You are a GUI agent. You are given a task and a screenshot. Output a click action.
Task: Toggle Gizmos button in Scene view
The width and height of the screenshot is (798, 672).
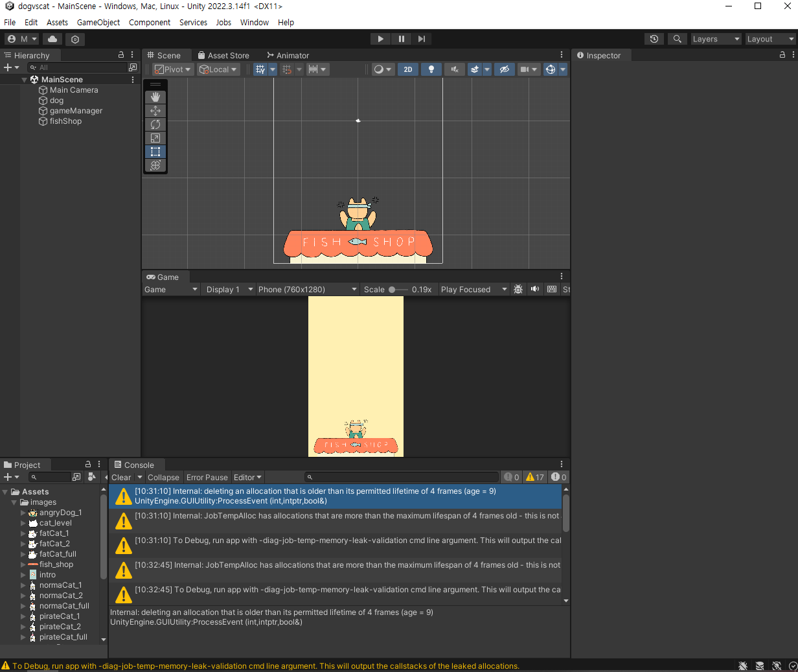(x=551, y=69)
